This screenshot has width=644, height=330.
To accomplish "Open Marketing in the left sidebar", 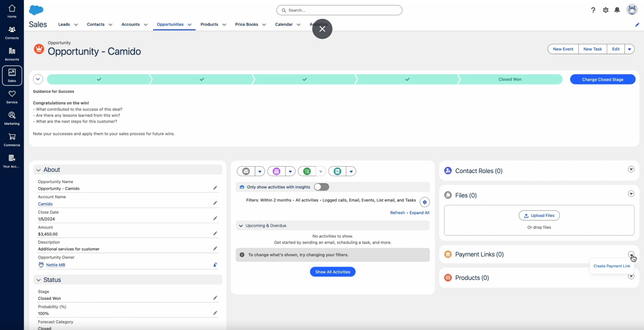I will coord(12,118).
